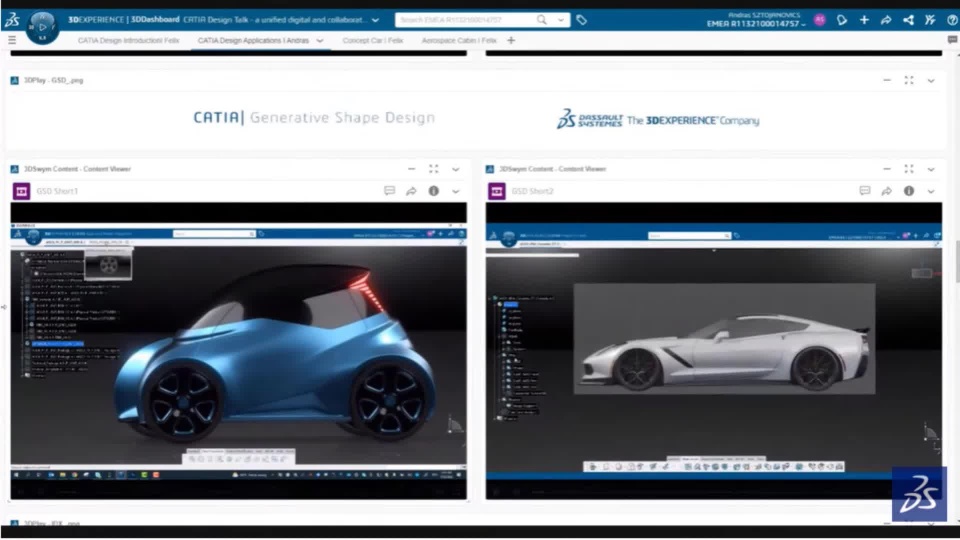This screenshot has width=960, height=540.
Task: Open CATIA Design Applications tab dropdown chevron
Action: click(320, 40)
